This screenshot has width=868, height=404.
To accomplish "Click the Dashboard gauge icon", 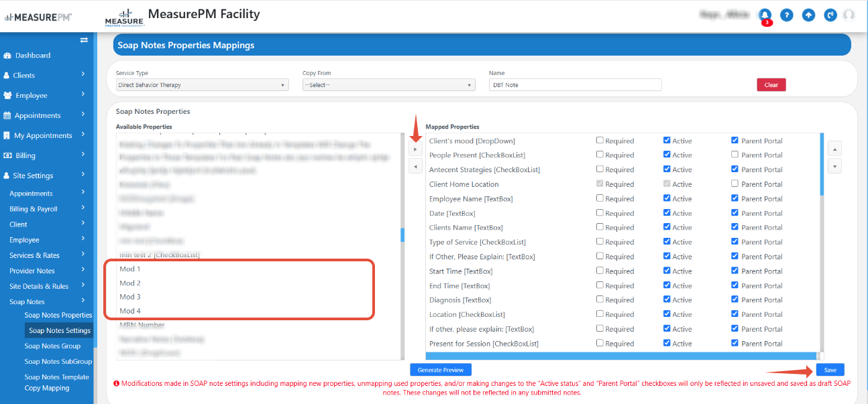I will (x=7, y=56).
